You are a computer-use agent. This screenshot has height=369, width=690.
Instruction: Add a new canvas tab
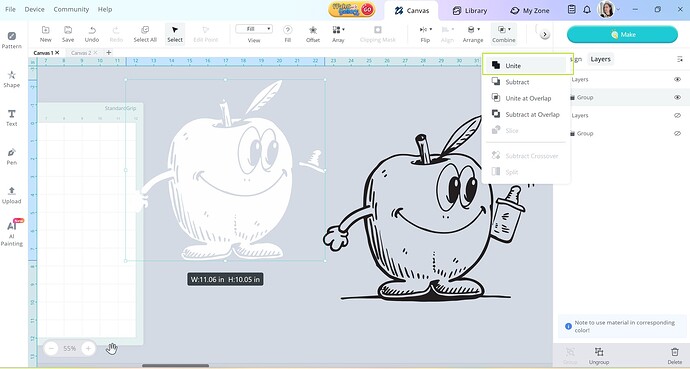tap(108, 52)
